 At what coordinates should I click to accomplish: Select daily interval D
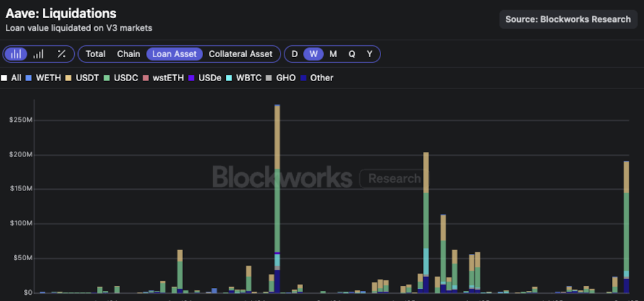click(294, 54)
